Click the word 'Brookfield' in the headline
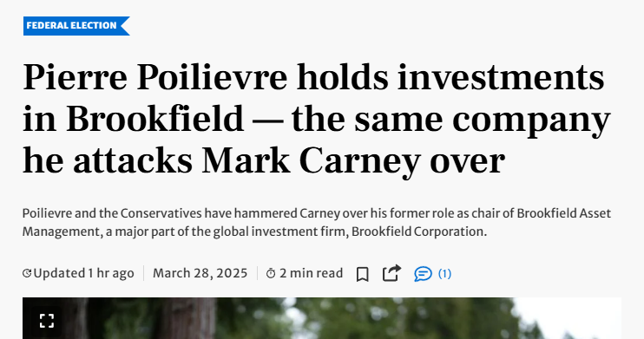The image size is (644, 339). (x=154, y=119)
